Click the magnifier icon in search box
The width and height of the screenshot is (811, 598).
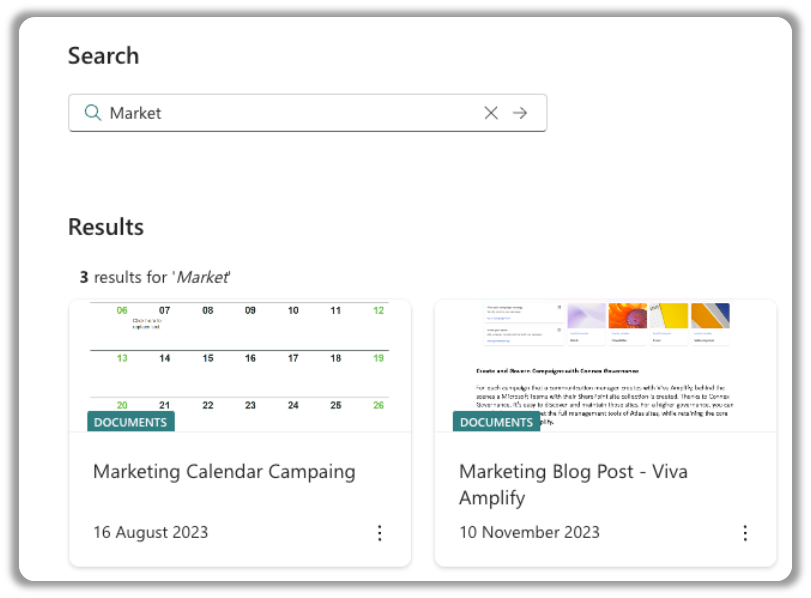pos(93,112)
